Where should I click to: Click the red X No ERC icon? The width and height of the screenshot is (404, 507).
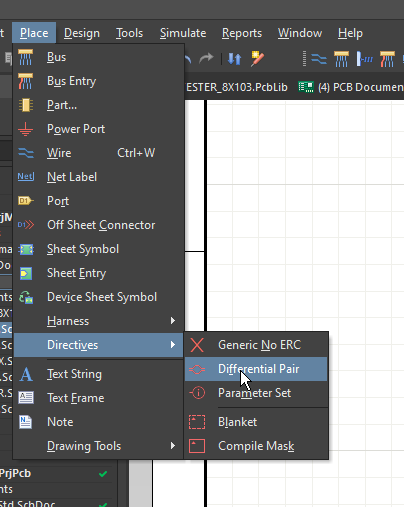[x=197, y=345]
